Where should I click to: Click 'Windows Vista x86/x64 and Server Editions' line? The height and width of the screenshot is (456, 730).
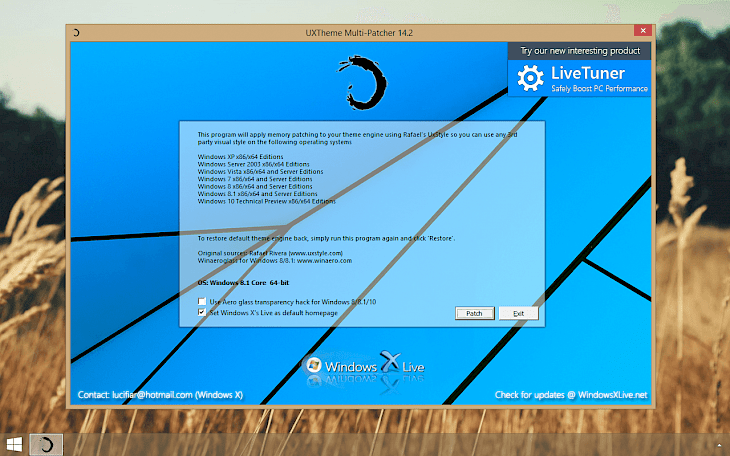coord(260,171)
